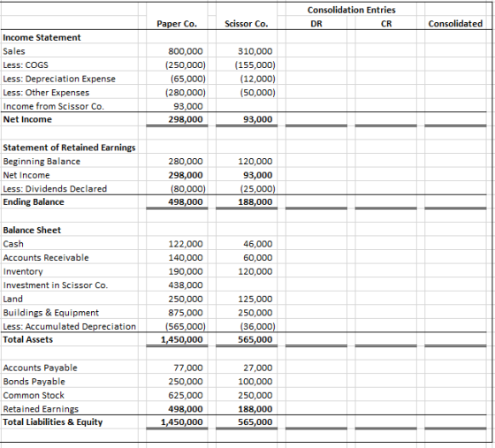
Task: Click Paper Co. Buildings & Equipment 875,000
Action: tap(186, 313)
